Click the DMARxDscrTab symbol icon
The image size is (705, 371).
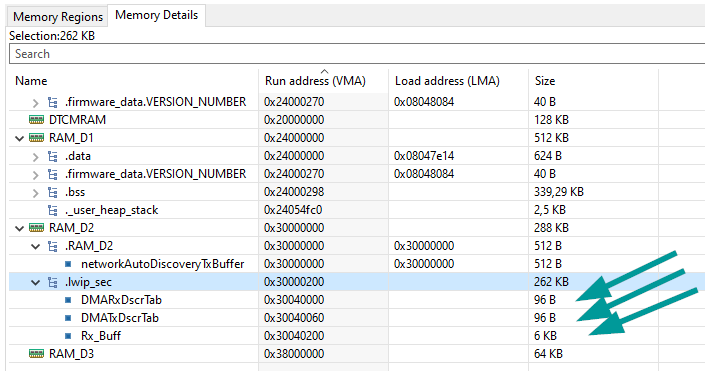tap(68, 300)
